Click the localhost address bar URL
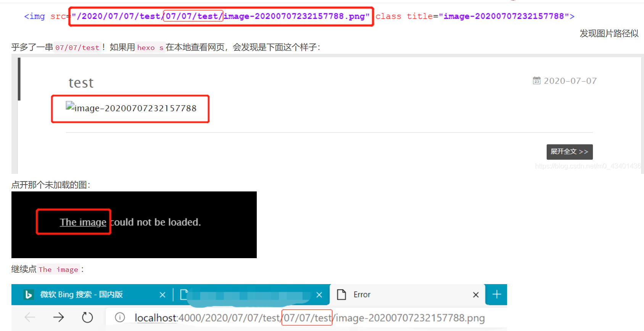 [309, 318]
